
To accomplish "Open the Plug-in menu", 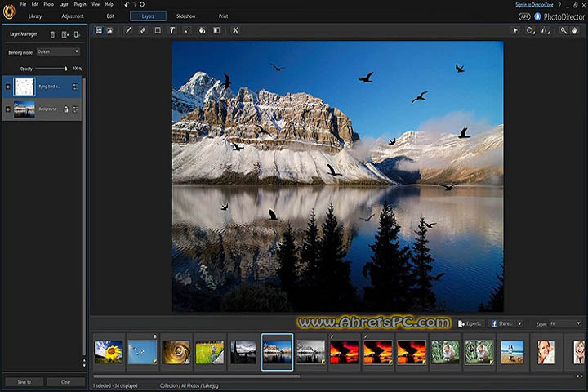I will [80, 5].
